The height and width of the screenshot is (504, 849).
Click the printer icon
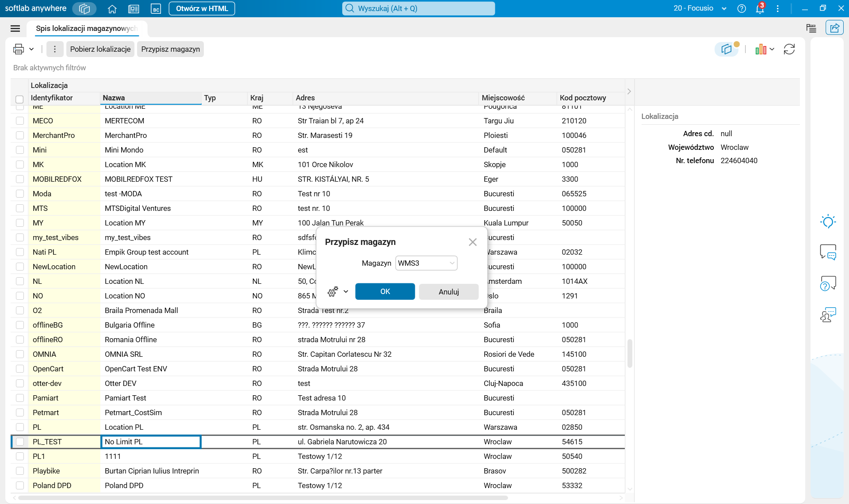click(x=19, y=49)
